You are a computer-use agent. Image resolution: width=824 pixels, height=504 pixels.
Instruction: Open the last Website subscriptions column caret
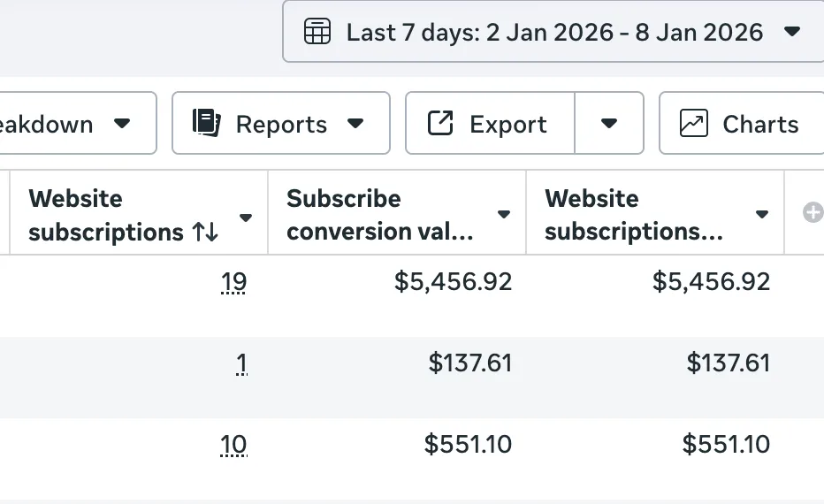tap(762, 215)
